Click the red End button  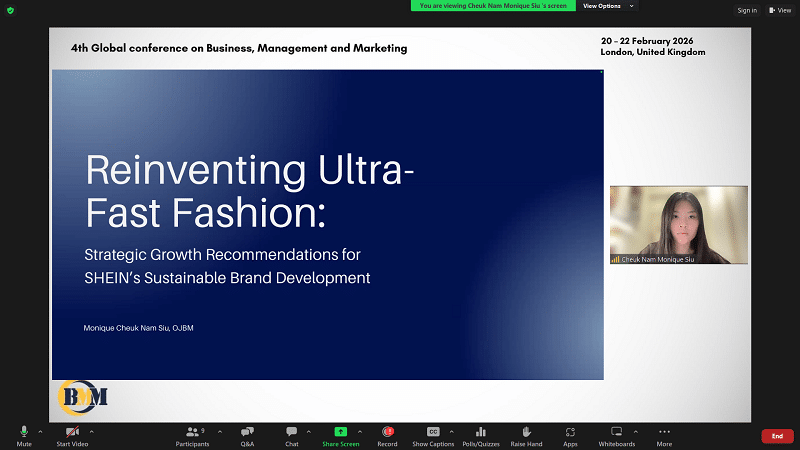pos(777,436)
